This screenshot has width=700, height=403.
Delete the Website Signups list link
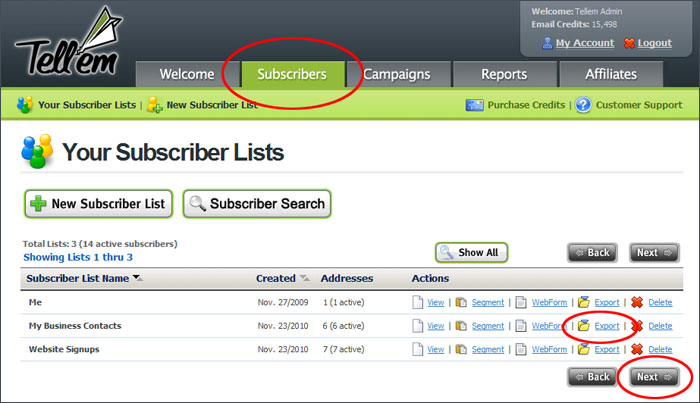[x=660, y=349]
